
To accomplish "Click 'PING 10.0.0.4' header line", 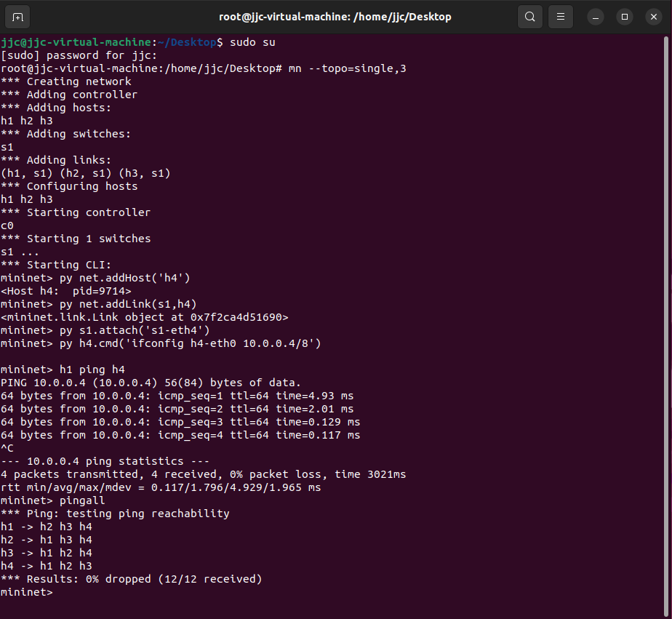I will pos(151,383).
